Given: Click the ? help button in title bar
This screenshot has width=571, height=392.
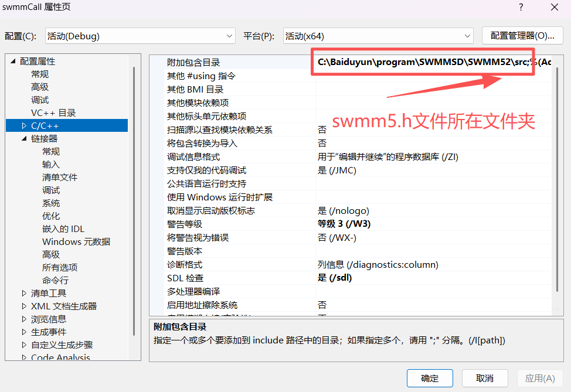Looking at the screenshot, I should pyautogui.click(x=521, y=7).
